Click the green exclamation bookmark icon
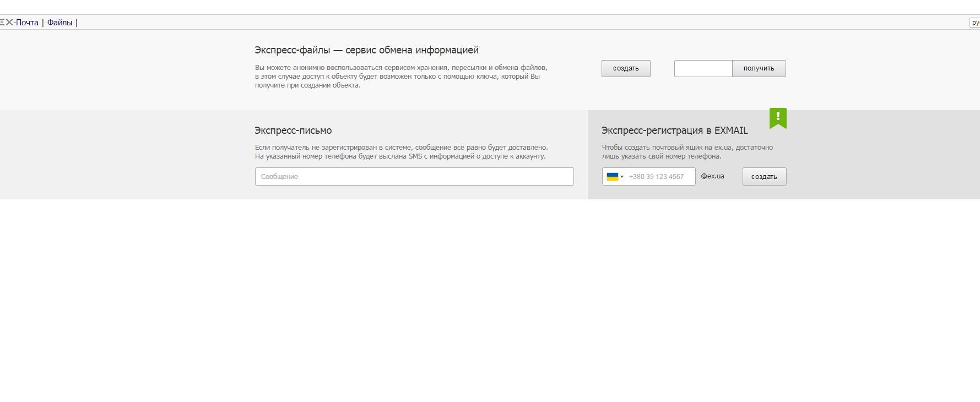980x402 pixels. point(778,118)
